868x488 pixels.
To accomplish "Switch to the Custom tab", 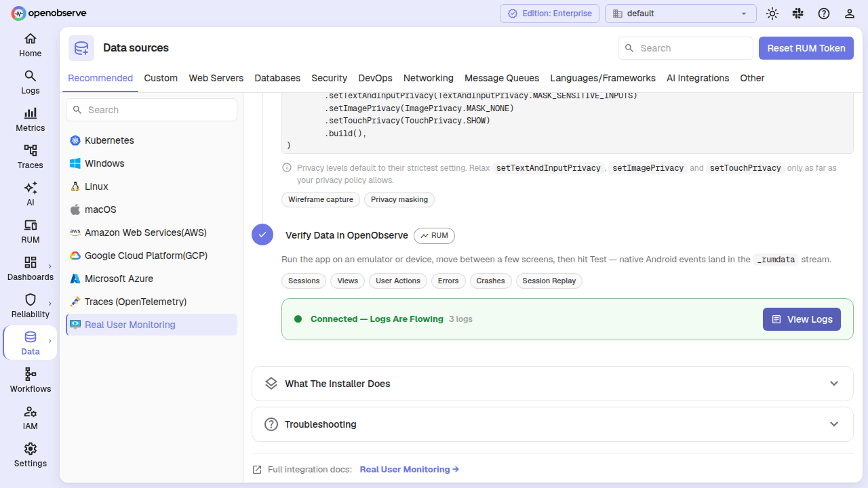I will point(161,78).
